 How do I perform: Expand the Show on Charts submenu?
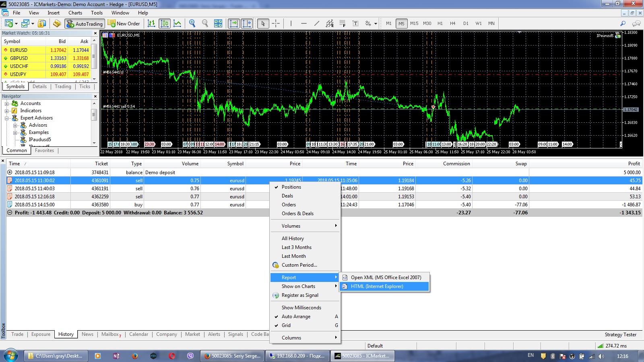click(x=305, y=286)
